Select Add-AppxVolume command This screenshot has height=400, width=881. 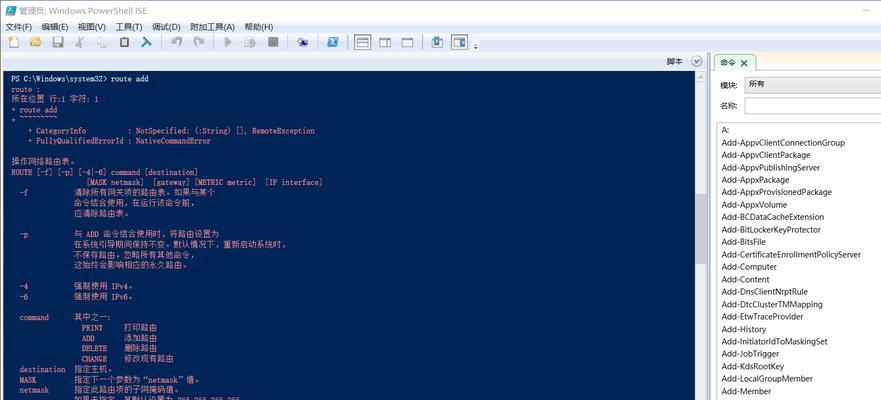click(754, 204)
